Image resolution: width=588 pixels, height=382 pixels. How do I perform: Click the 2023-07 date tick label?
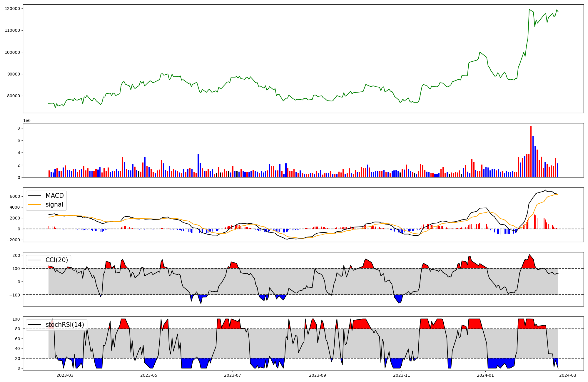coord(233,375)
